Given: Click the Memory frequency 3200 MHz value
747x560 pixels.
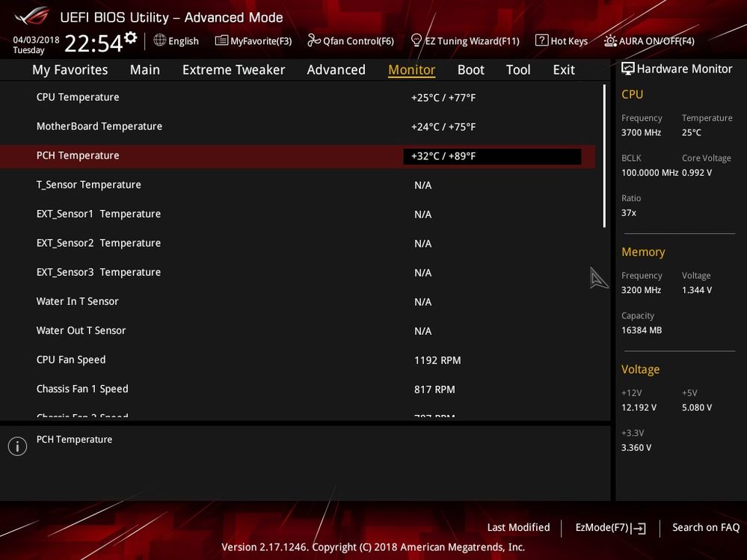Looking at the screenshot, I should (642, 290).
